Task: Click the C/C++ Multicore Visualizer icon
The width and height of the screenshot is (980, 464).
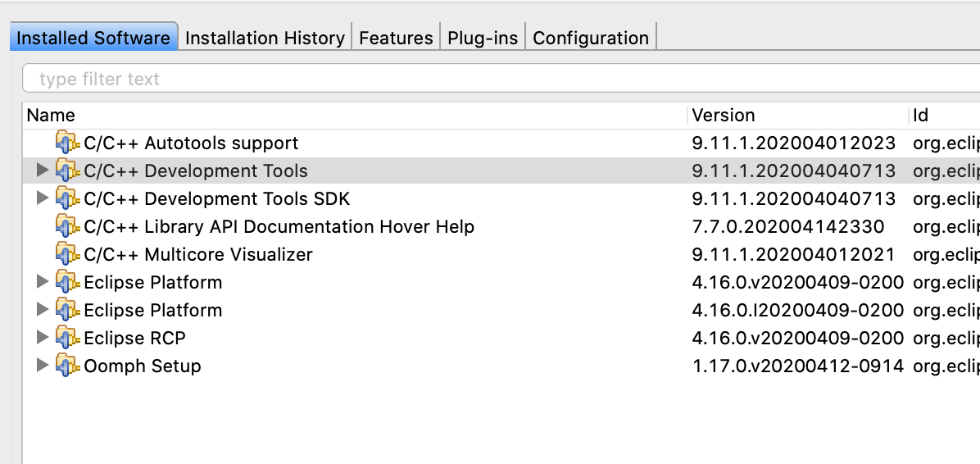Action: coord(67,254)
